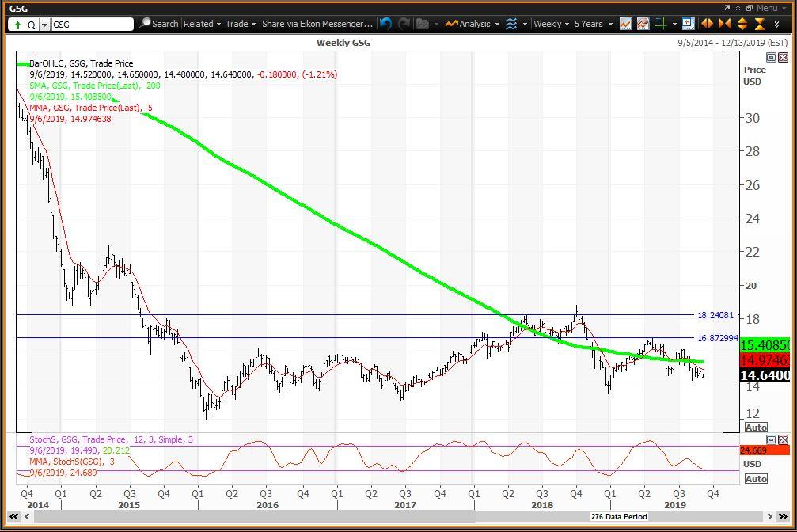Maximize the stochastic indicator pane

click(771, 439)
